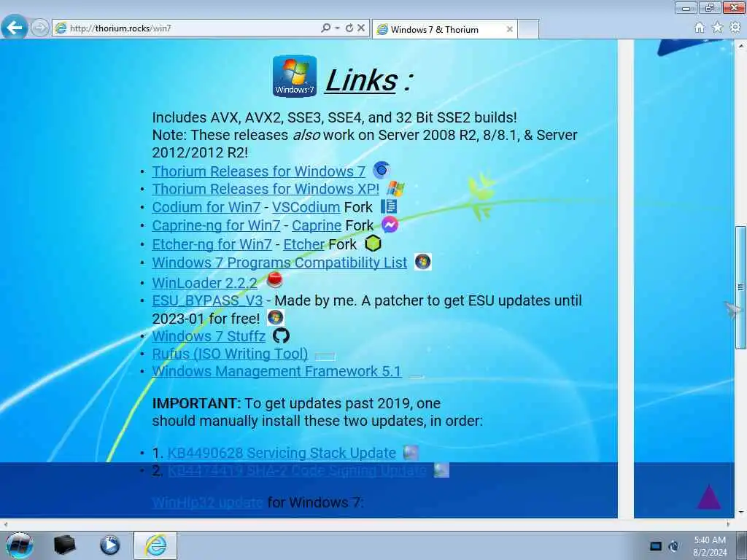This screenshot has height=560, width=747.
Task: Click icon beside Programs Compatibility List
Action: [422, 262]
